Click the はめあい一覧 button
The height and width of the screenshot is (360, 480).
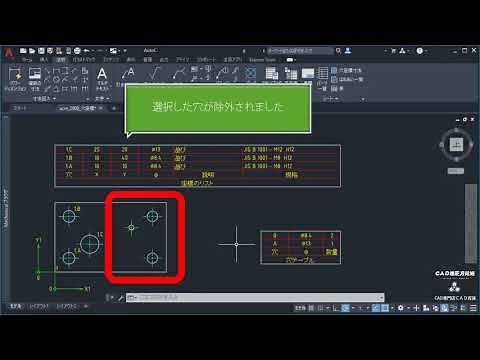click(x=347, y=79)
